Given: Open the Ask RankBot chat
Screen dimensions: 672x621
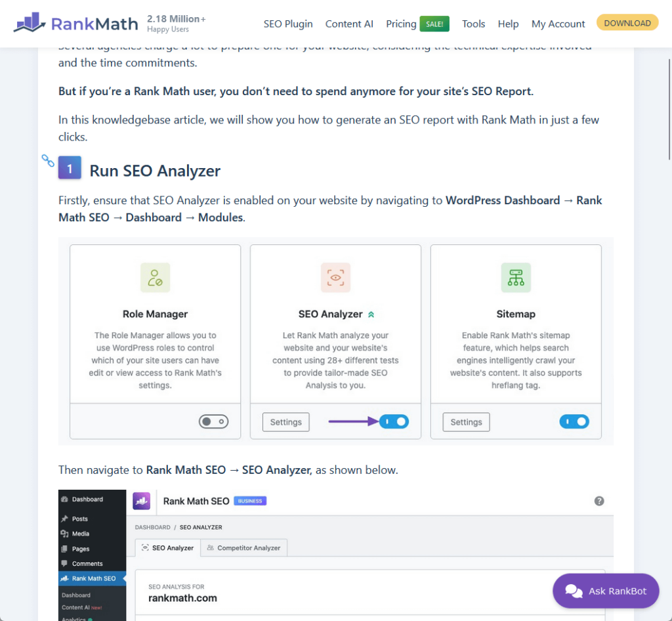Looking at the screenshot, I should (606, 591).
